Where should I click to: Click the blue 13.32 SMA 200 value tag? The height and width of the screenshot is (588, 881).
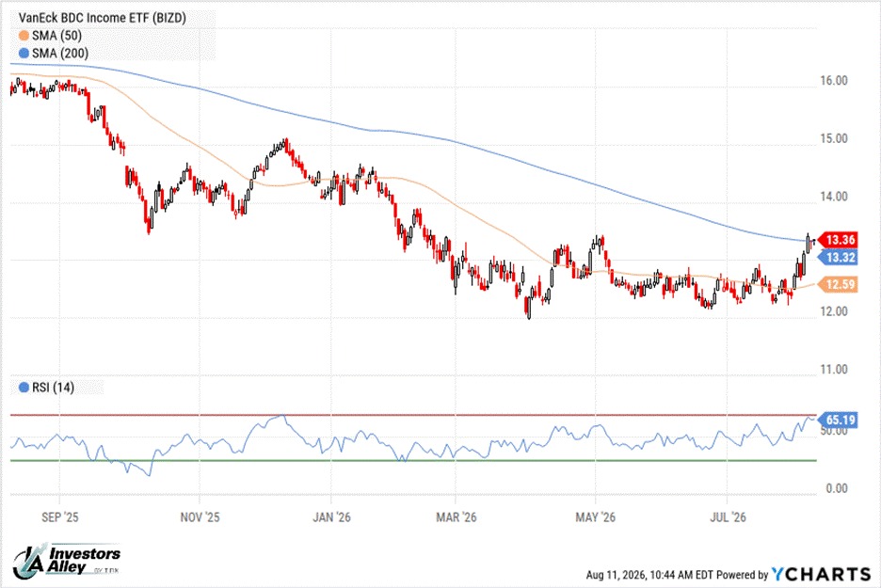pyautogui.click(x=838, y=258)
